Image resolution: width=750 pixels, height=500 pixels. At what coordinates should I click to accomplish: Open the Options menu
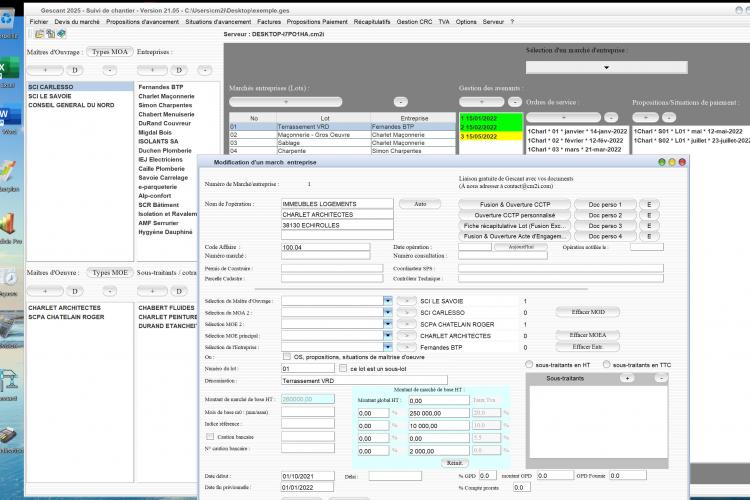(466, 22)
